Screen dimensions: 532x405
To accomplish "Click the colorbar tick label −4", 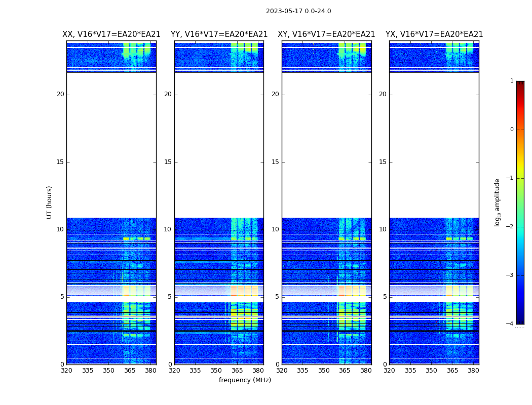I will click(x=510, y=323).
